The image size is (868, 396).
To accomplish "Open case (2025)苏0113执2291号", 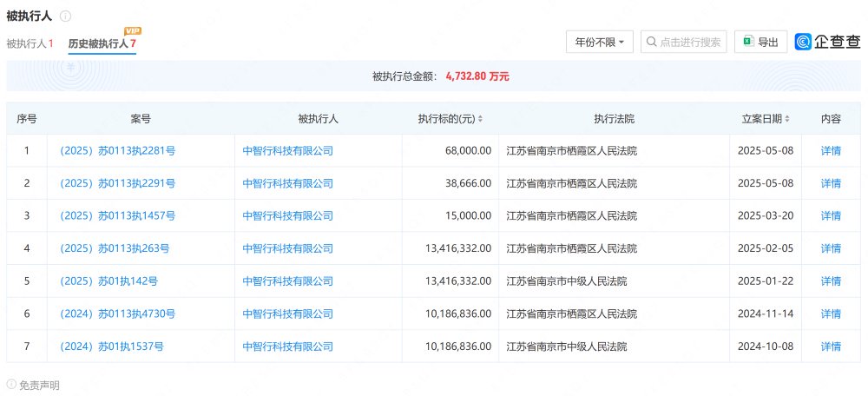I will [x=117, y=183].
